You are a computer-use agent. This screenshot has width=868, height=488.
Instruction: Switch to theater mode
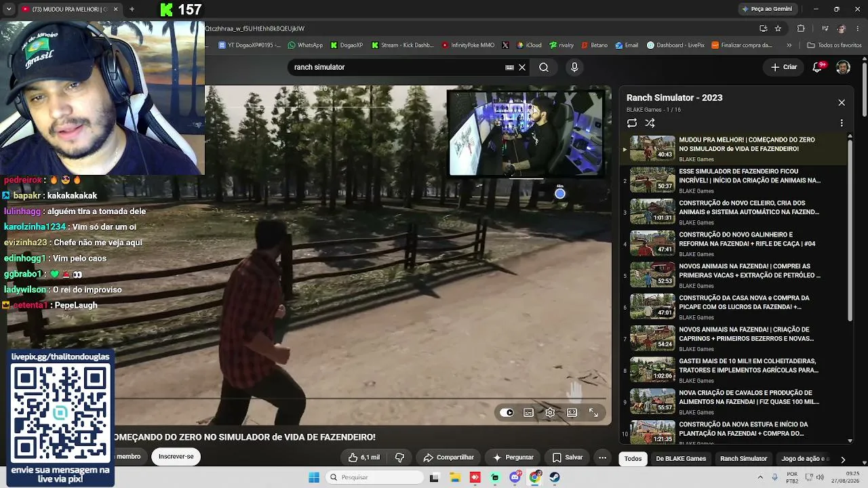tap(572, 412)
